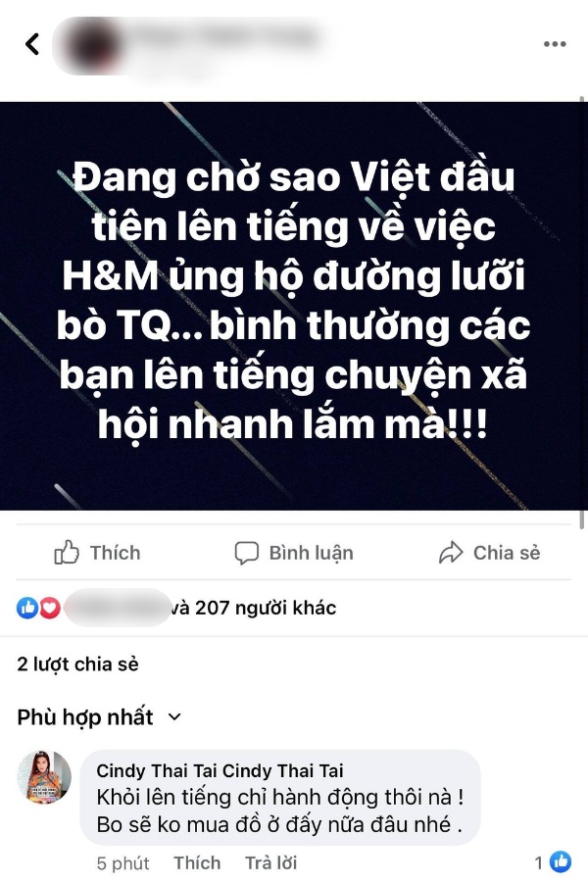Tap the thumbs-up Thích icon
Image resolution: width=588 pixels, height=884 pixels.
coord(67,553)
